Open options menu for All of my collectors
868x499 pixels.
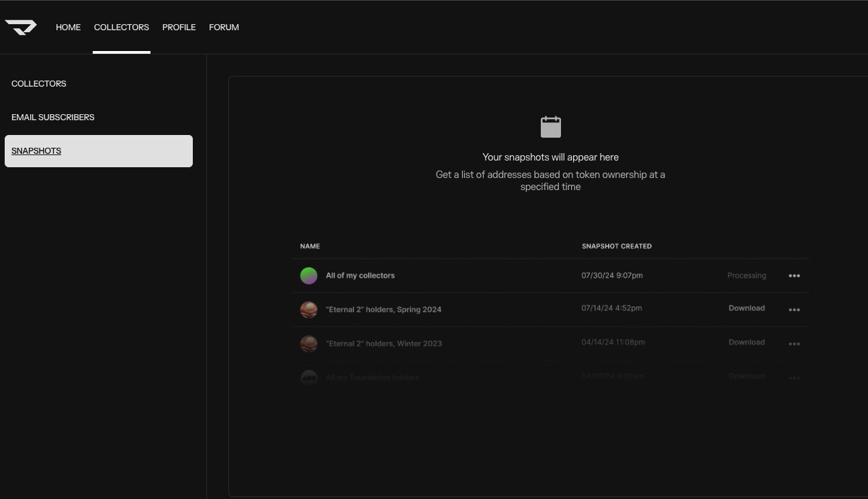click(794, 275)
